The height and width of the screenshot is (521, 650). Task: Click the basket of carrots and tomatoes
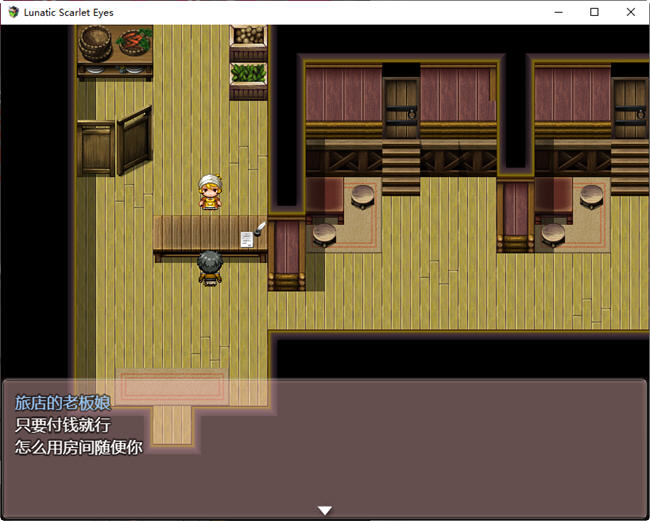[133, 43]
